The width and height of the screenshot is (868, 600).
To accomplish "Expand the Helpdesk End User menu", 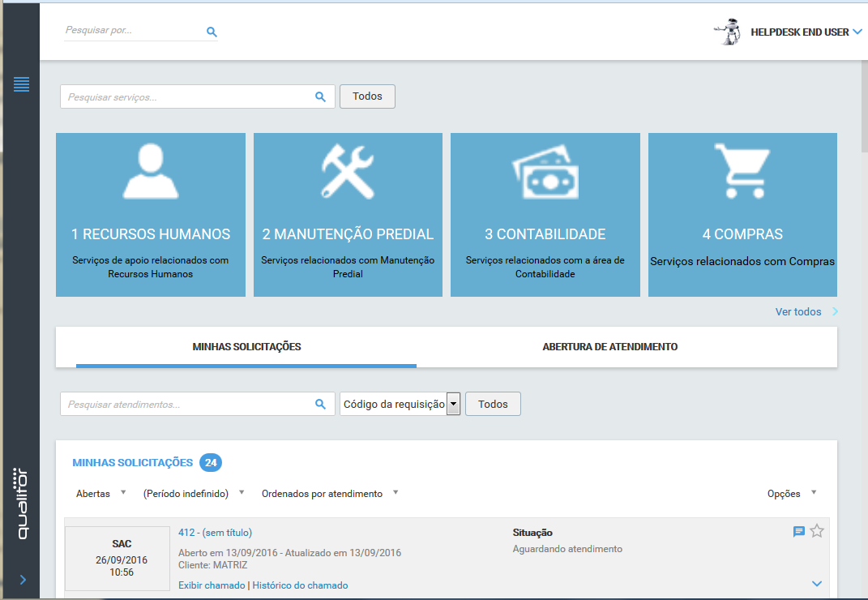I will pos(857,32).
